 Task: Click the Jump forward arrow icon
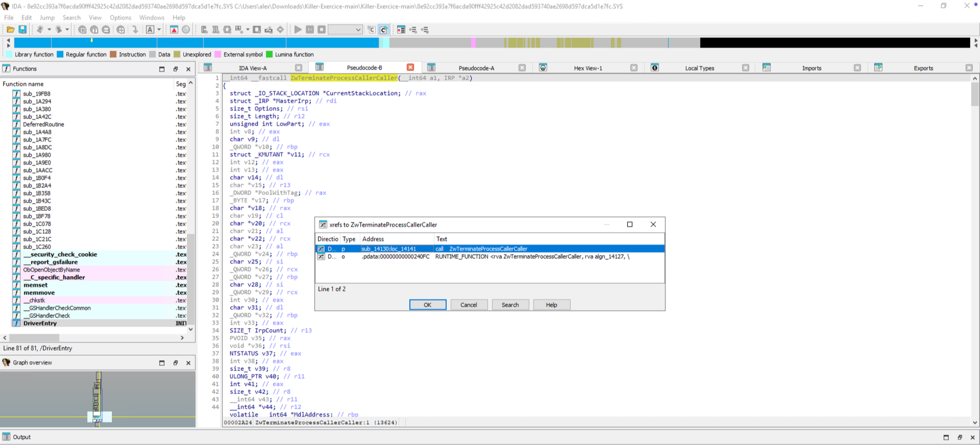pyautogui.click(x=59, y=30)
